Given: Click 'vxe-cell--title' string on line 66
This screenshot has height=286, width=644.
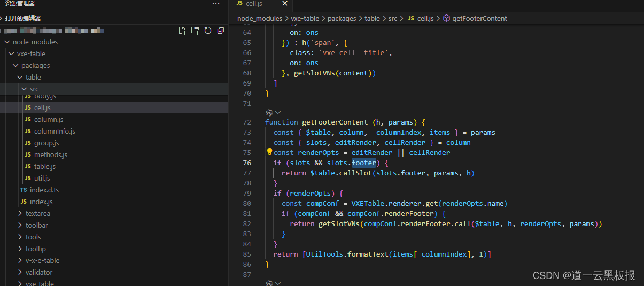Looking at the screenshot, I should [x=355, y=53].
